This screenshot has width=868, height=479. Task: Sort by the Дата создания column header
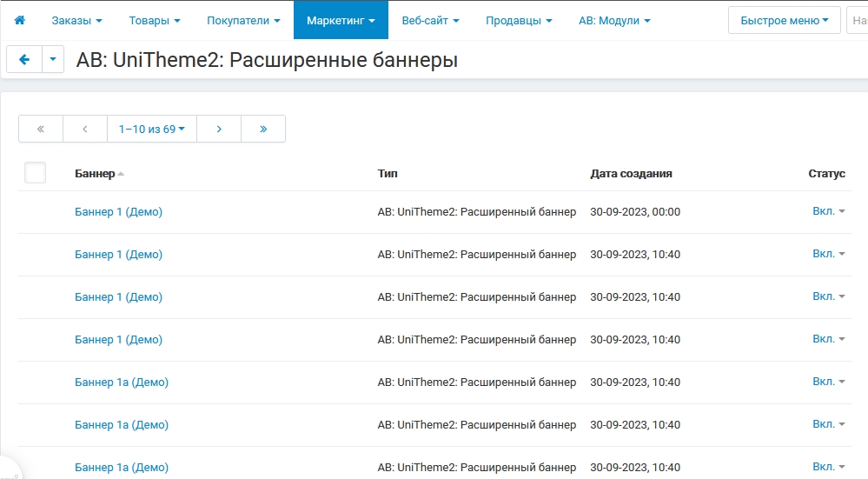(631, 173)
